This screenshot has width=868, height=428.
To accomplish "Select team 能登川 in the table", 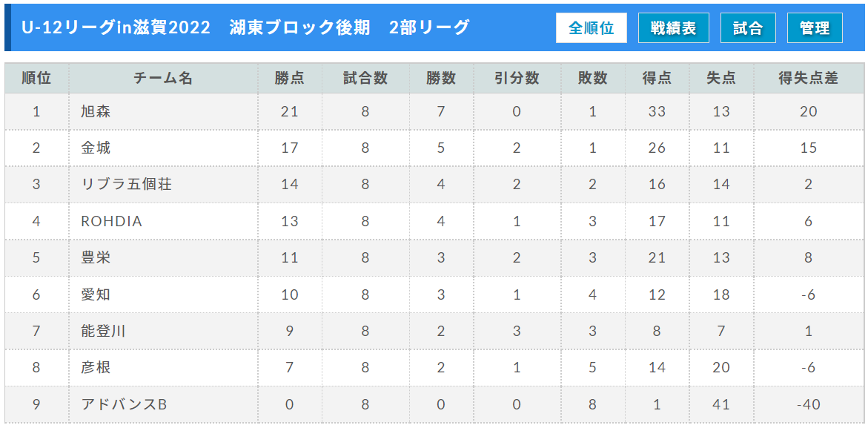I will coord(104,331).
